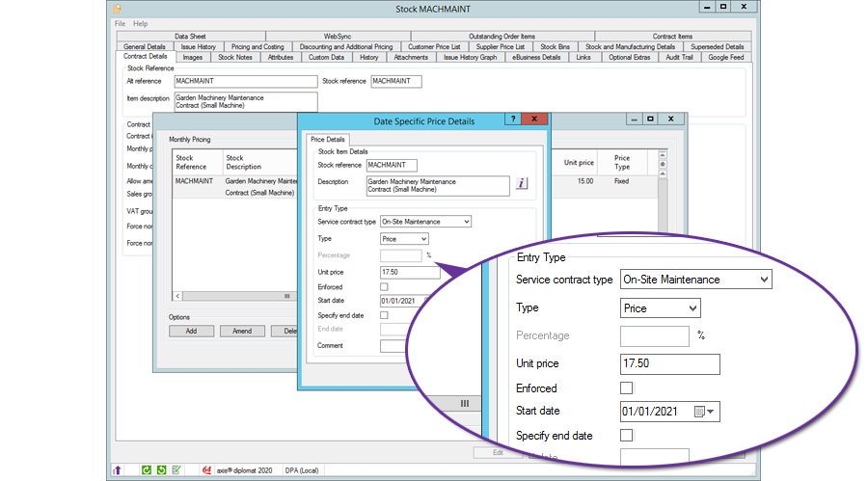Image resolution: width=868 pixels, height=481 pixels.
Task: Switch to Supplier Price List tab
Action: [x=501, y=47]
